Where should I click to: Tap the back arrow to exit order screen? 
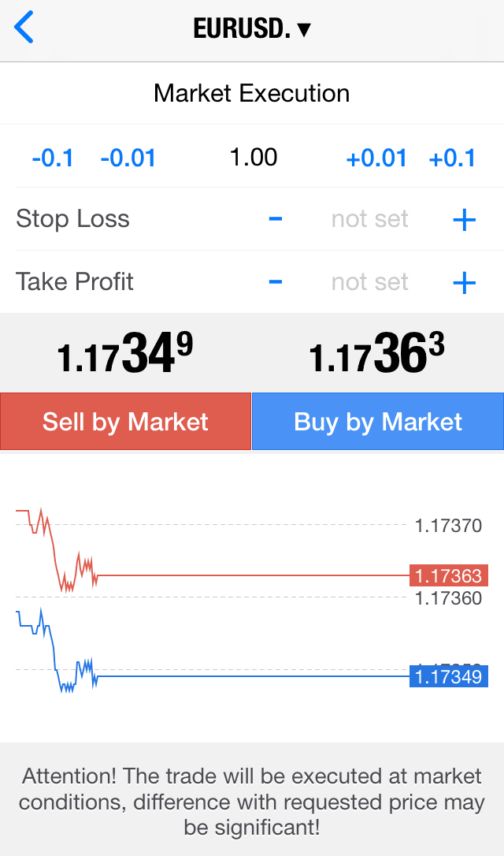(24, 26)
